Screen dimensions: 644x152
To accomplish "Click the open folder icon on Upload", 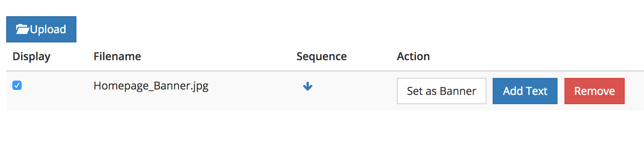I will pos(23,29).
